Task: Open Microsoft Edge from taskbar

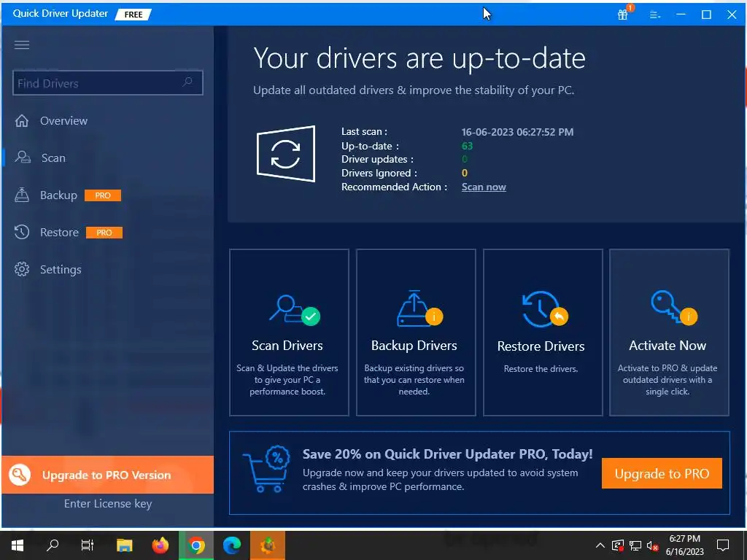Action: coord(232,545)
